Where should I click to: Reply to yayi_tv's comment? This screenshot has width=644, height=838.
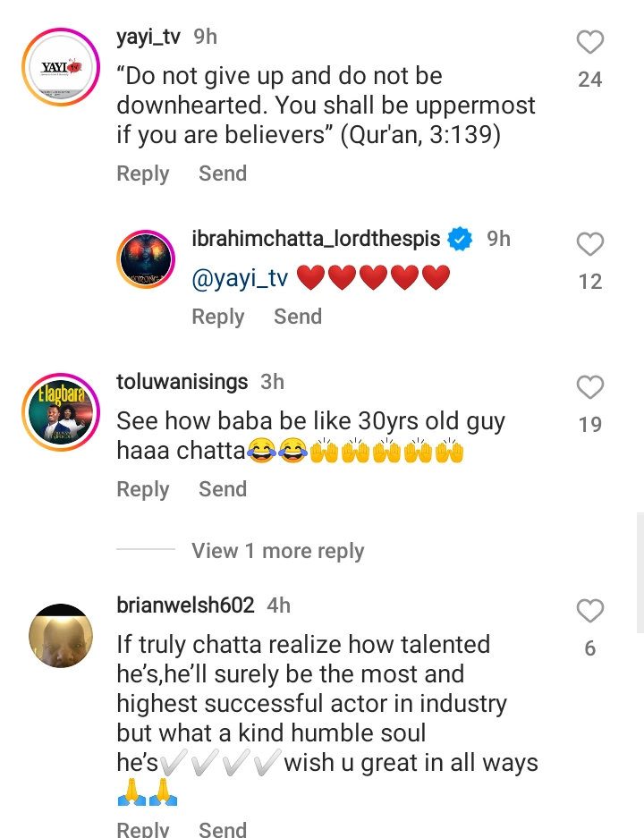tap(143, 174)
